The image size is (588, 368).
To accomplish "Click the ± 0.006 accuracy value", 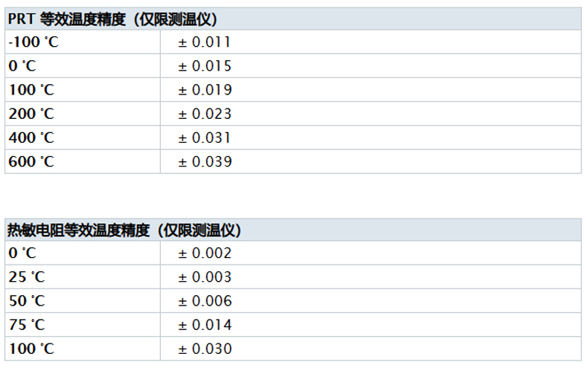I will click(205, 301).
